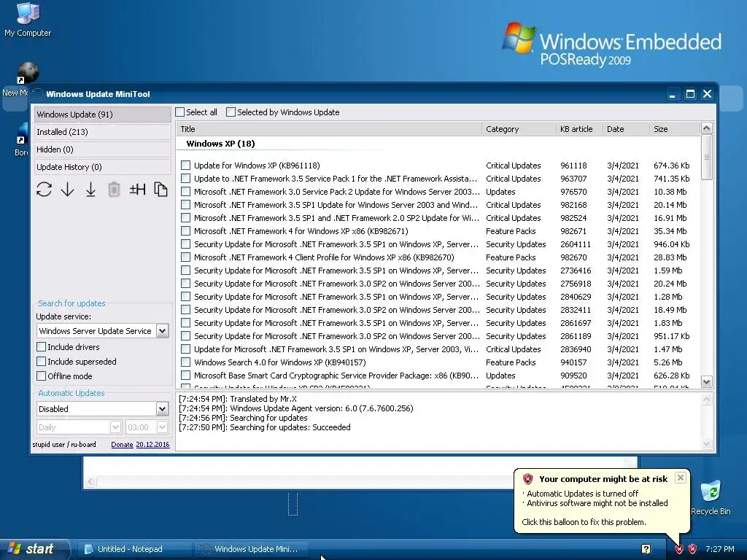This screenshot has width=747, height=560.
Task: Click the shield icon in the risk balloon
Action: coord(527,479)
